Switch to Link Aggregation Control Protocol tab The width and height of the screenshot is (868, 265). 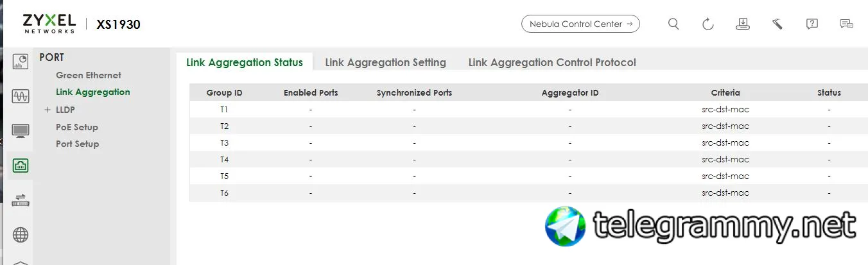tap(552, 62)
